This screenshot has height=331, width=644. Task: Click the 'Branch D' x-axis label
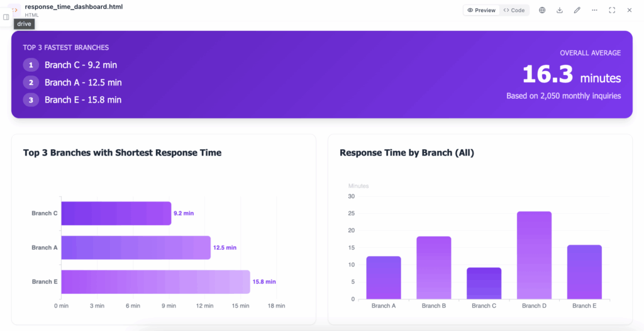535,306
